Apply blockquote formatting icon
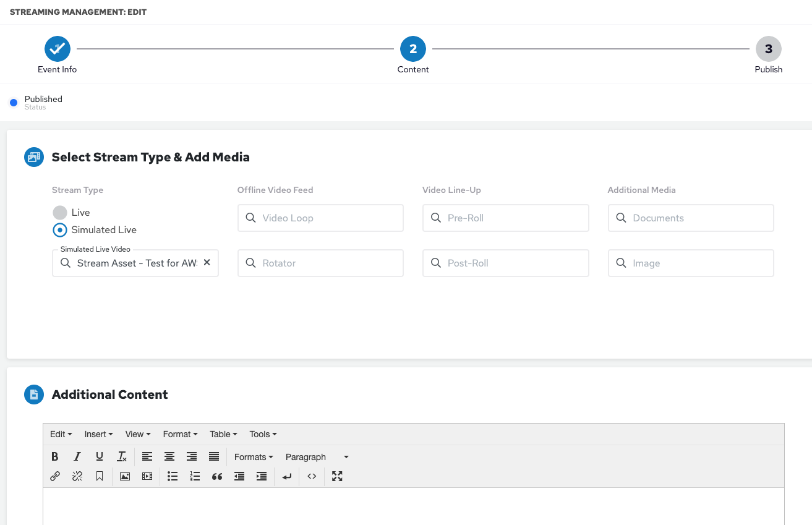This screenshot has width=812, height=525. [217, 476]
